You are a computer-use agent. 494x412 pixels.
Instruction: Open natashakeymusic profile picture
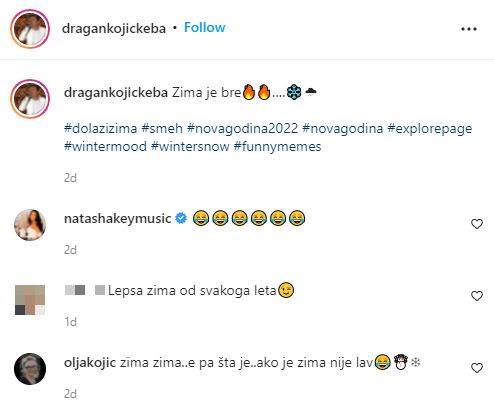[x=30, y=225]
